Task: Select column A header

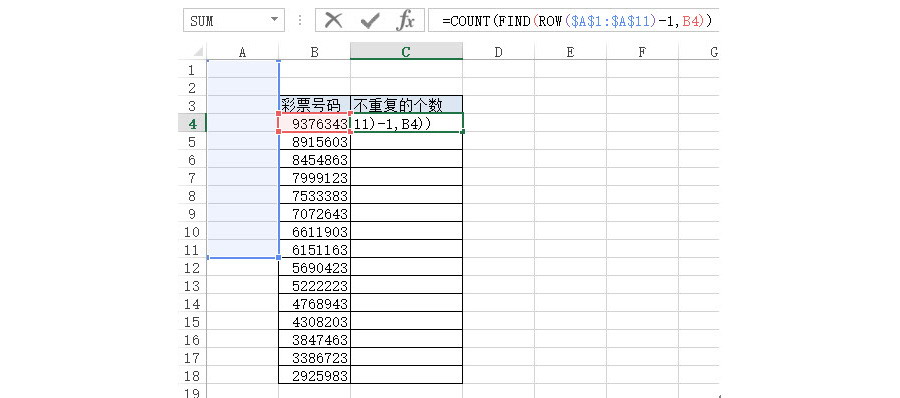Action: point(242,52)
